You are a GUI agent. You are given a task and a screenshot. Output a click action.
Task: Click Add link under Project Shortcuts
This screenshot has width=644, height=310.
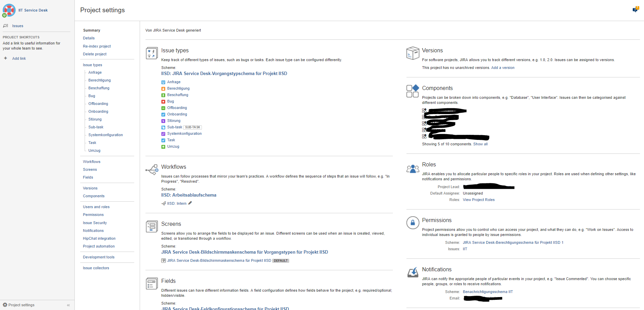click(x=19, y=58)
